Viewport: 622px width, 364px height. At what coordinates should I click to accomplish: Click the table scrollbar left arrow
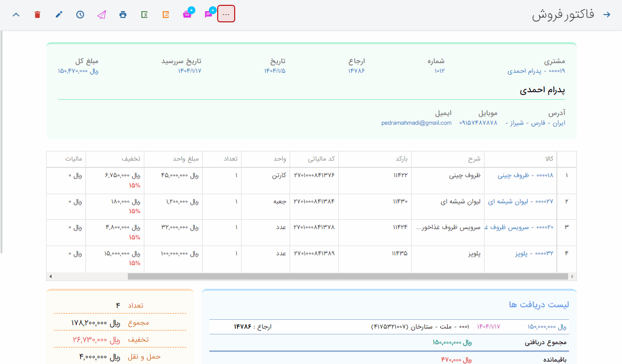51,277
